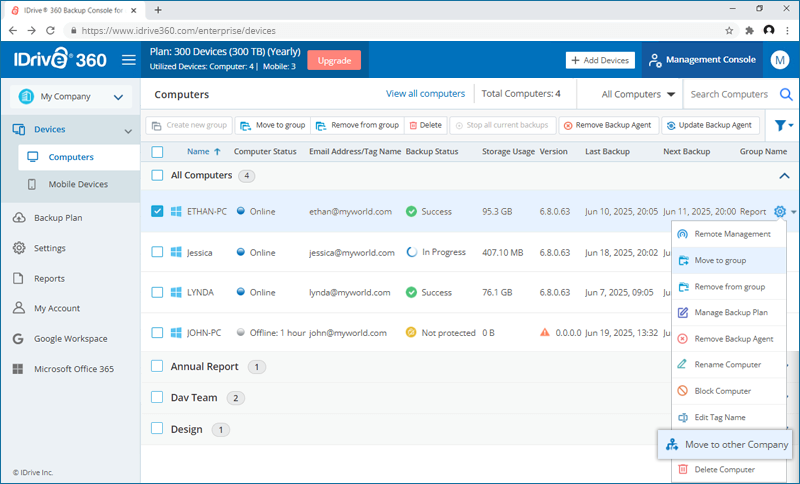Click the warning triangle on JOHN-PC row
This screenshot has width=800, height=484.
click(x=545, y=333)
